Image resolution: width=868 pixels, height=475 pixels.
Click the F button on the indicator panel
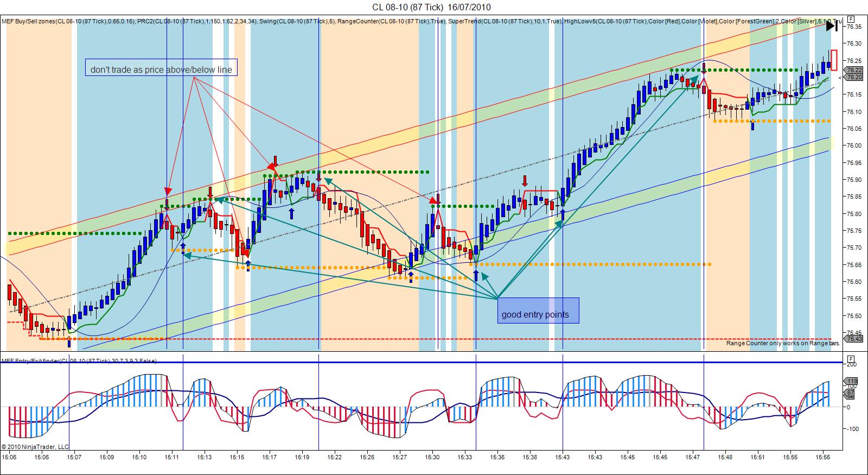point(851,359)
